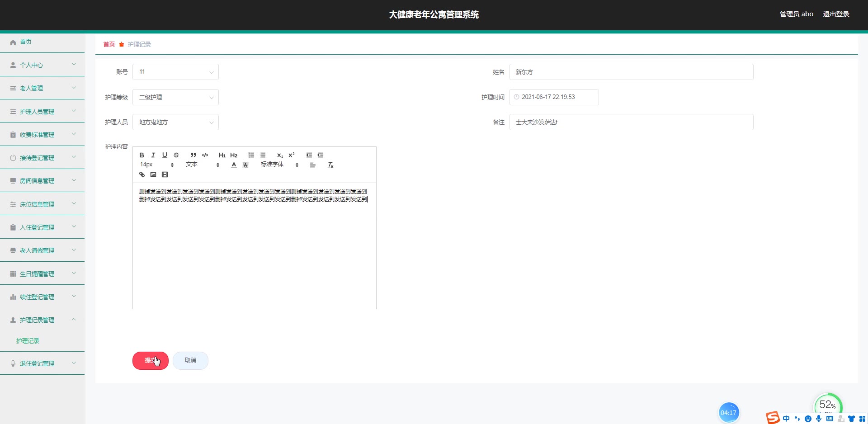Toggle bold formatting in the editor
The height and width of the screenshot is (424, 868).
(x=142, y=155)
